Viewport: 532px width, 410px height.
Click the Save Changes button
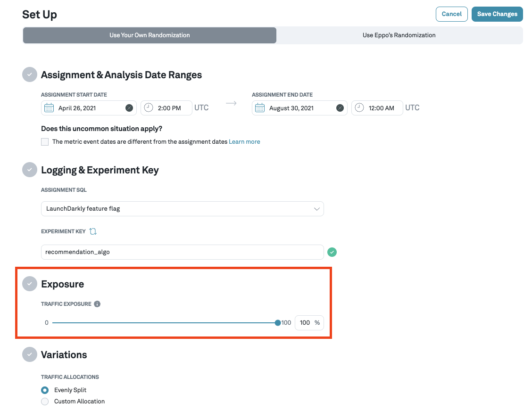click(x=497, y=14)
